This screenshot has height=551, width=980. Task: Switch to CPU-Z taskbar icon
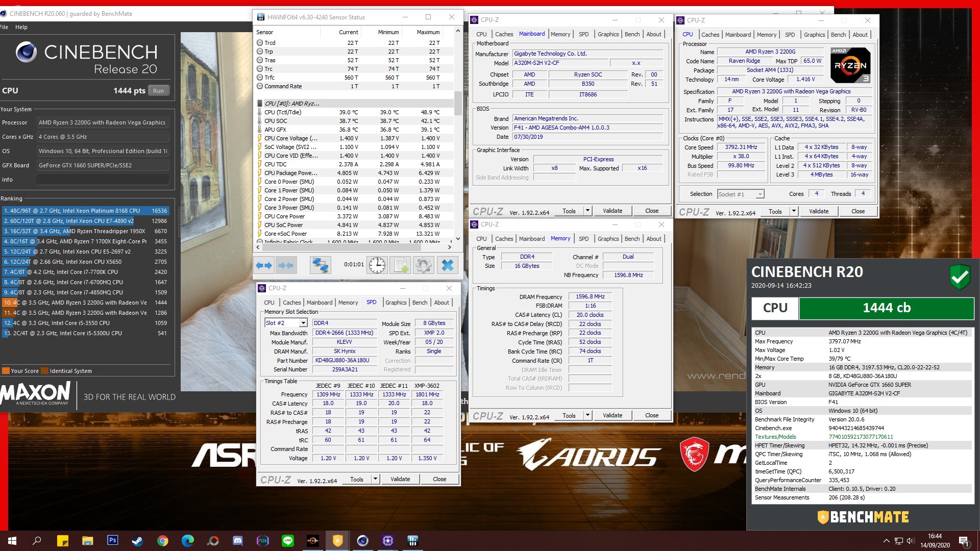point(387,541)
